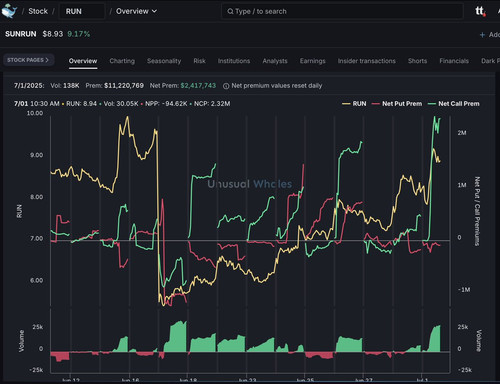The height and width of the screenshot is (384, 500).
Task: Click the search magnifier icon
Action: pyautogui.click(x=230, y=11)
